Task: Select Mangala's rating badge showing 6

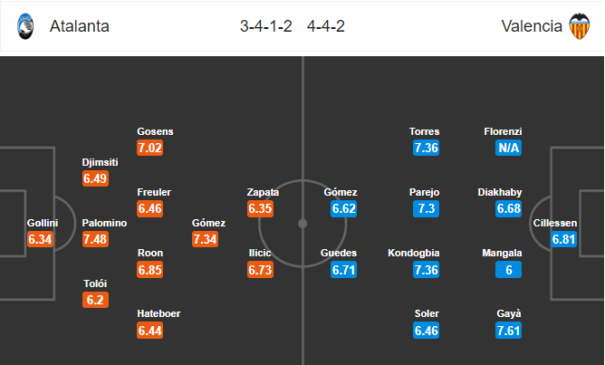Action: tap(509, 270)
